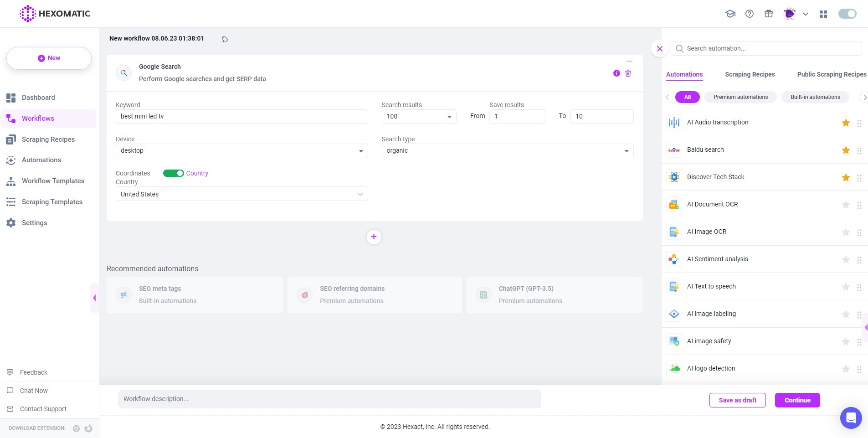View info for the Google Search automation

click(616, 73)
